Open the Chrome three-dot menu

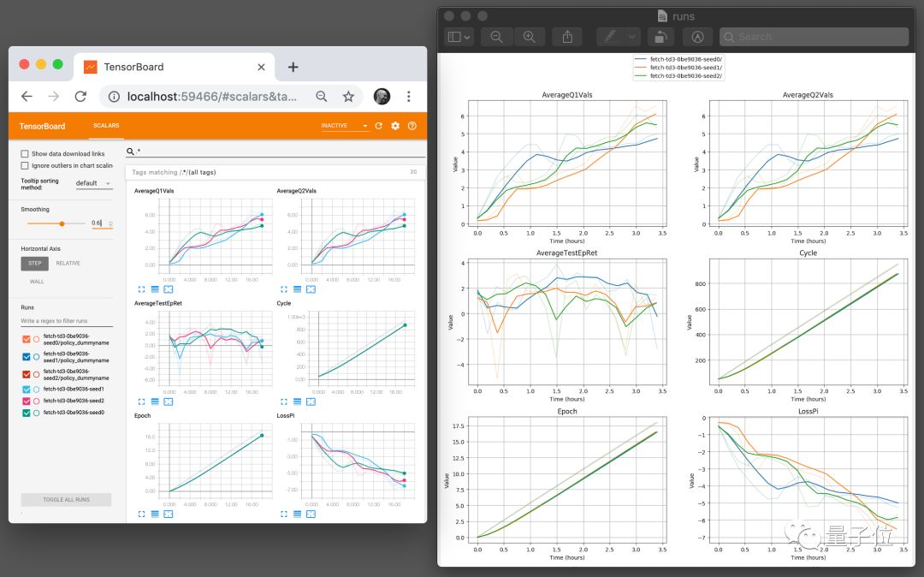[408, 96]
